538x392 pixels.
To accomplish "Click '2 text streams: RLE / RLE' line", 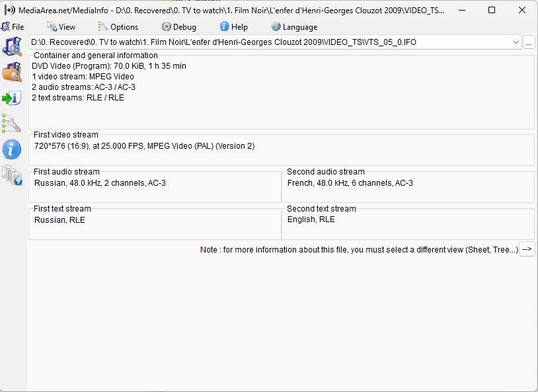I will (x=78, y=98).
